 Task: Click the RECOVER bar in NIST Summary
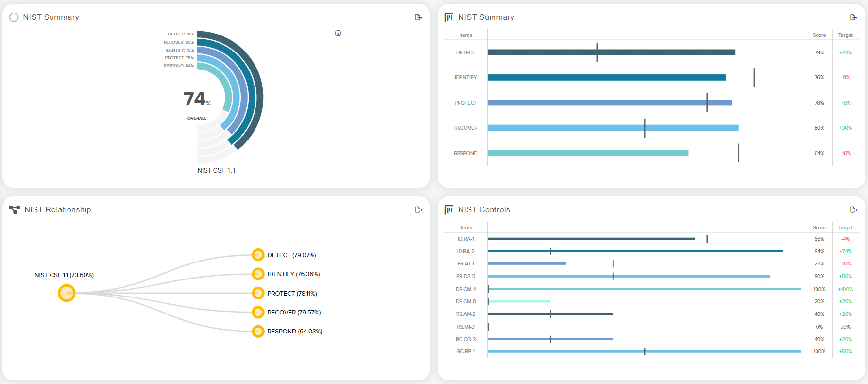pyautogui.click(x=613, y=128)
